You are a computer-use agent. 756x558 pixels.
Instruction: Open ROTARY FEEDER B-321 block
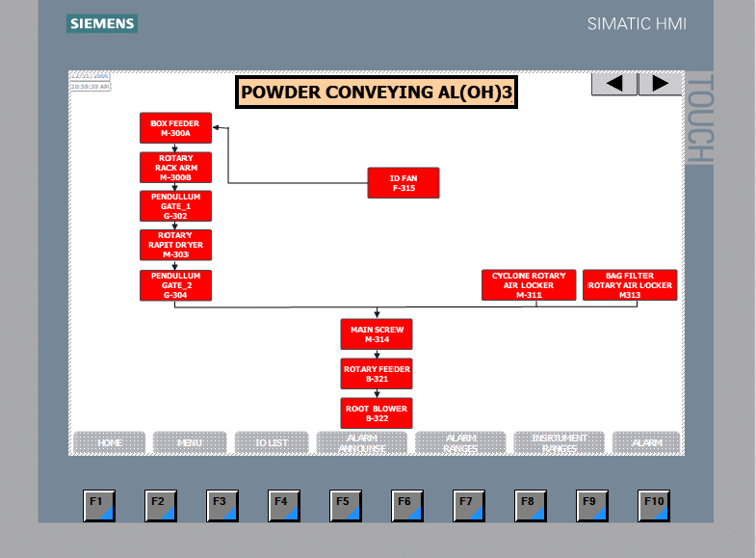[x=377, y=374]
